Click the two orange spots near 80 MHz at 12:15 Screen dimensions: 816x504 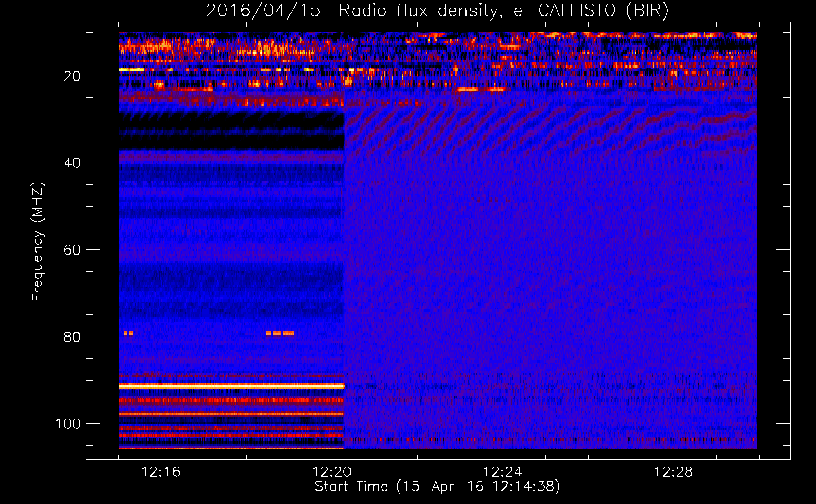(128, 333)
